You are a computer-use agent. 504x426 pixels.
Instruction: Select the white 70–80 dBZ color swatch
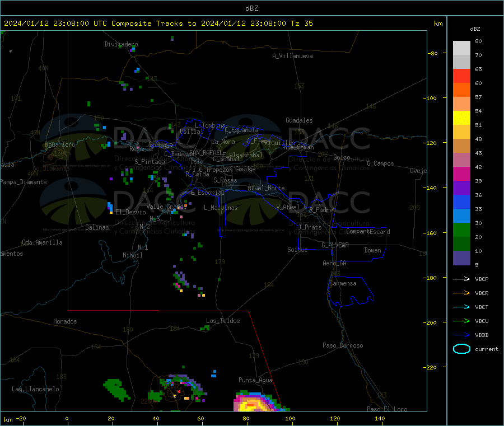point(461,48)
